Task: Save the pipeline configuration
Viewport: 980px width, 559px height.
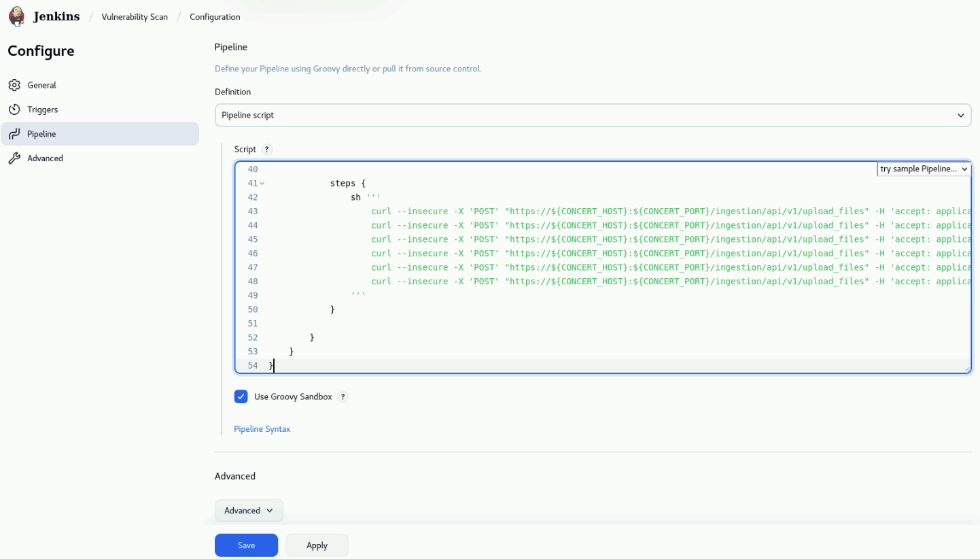Action: click(246, 545)
